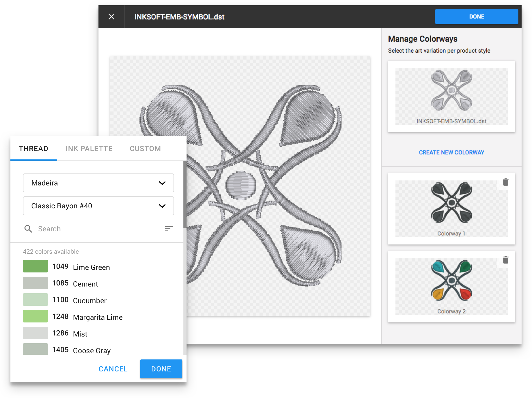Confirm thread selection with DONE
Image resolution: width=532 pixels, height=398 pixels.
tap(161, 369)
